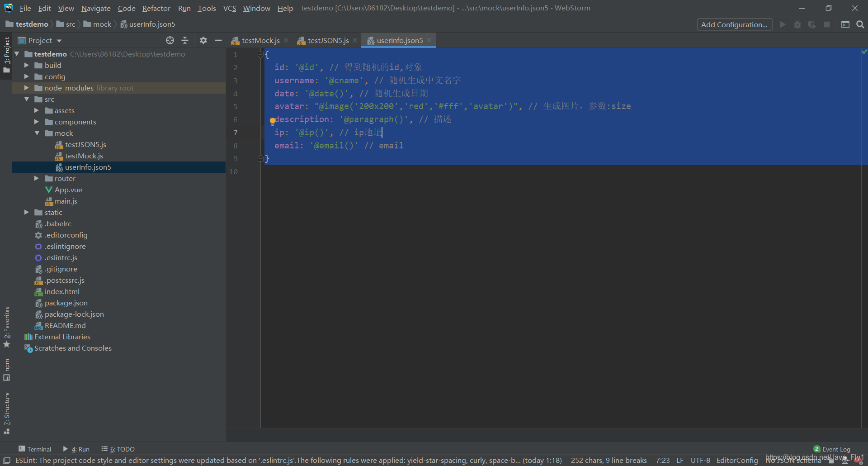The height and width of the screenshot is (466, 868).
Task: Close the userInfo.json5 tab
Action: 429,40
